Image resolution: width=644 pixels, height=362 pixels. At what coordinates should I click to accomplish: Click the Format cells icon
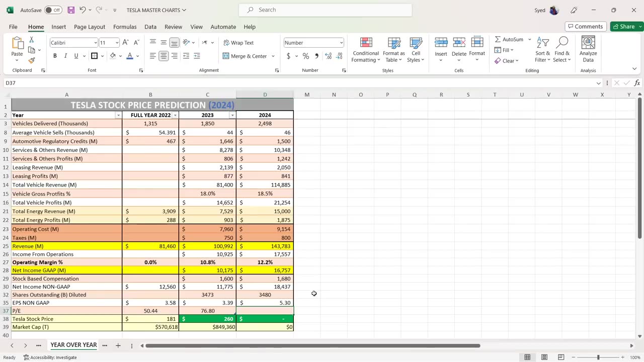[x=477, y=43]
